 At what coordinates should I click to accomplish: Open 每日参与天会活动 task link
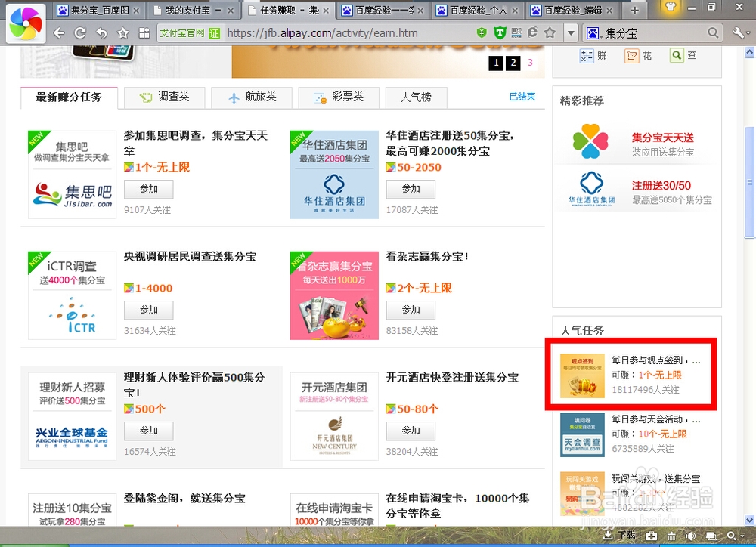(x=655, y=419)
